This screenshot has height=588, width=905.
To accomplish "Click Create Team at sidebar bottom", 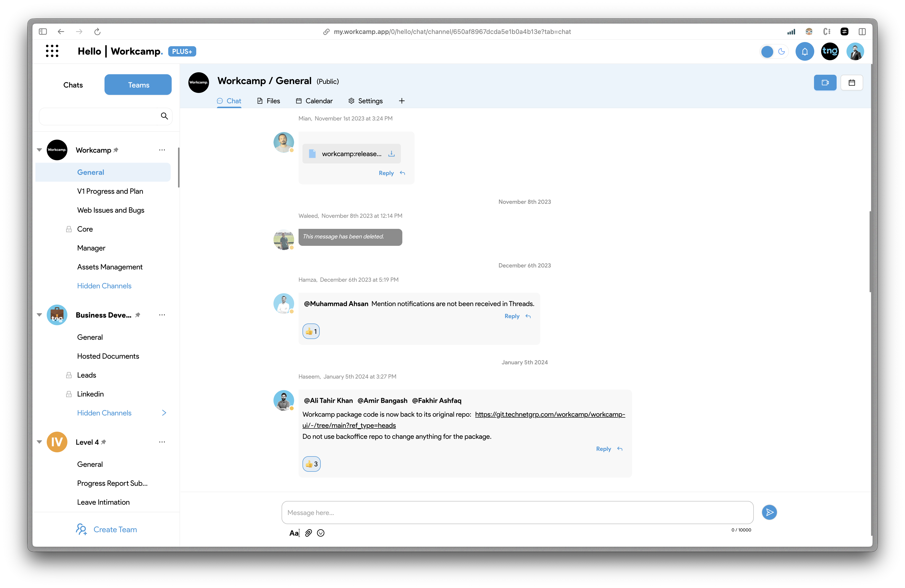I will [x=115, y=529].
